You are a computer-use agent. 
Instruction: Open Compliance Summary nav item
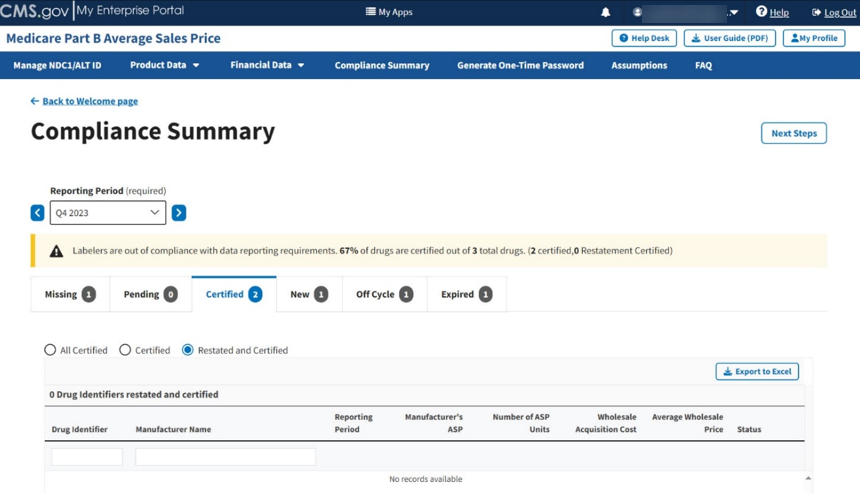click(x=382, y=65)
